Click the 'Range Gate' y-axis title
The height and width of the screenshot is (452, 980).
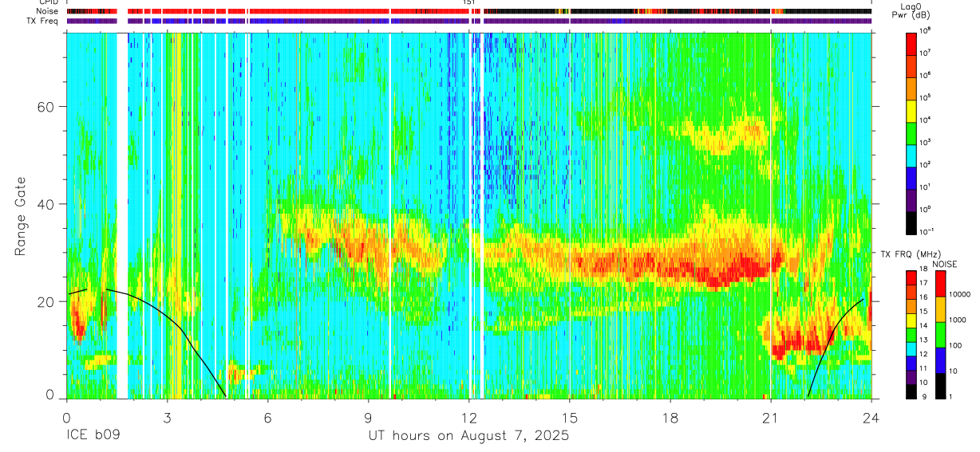20,215
